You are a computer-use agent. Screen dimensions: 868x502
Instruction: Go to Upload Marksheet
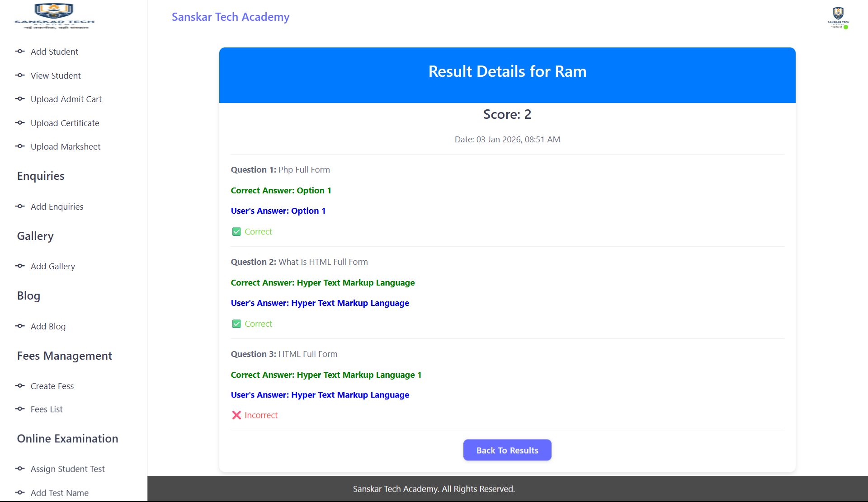pos(66,146)
